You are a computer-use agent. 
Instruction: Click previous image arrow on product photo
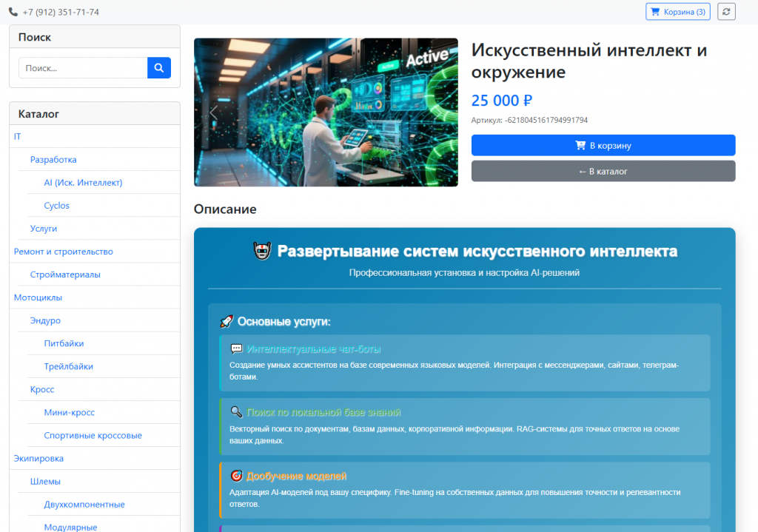213,112
